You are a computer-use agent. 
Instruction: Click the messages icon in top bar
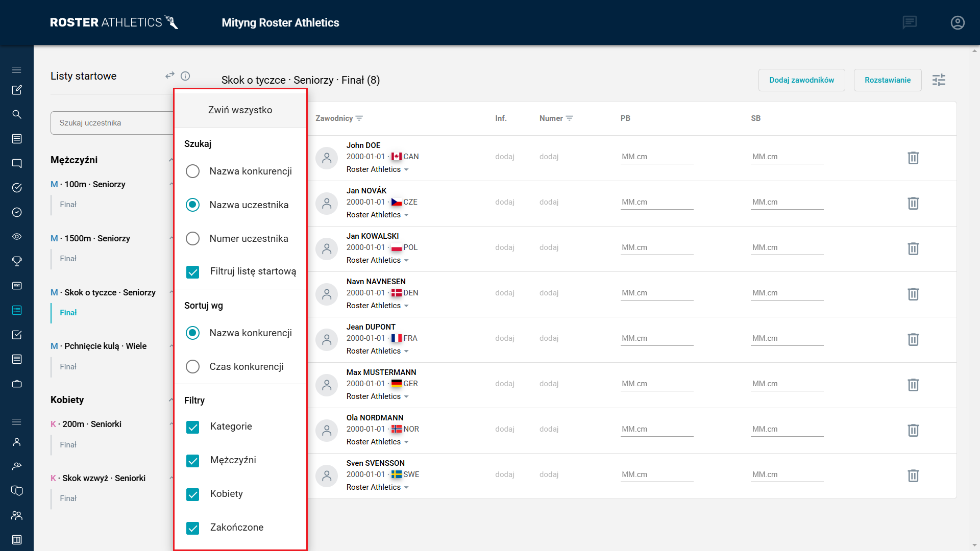[x=910, y=22]
